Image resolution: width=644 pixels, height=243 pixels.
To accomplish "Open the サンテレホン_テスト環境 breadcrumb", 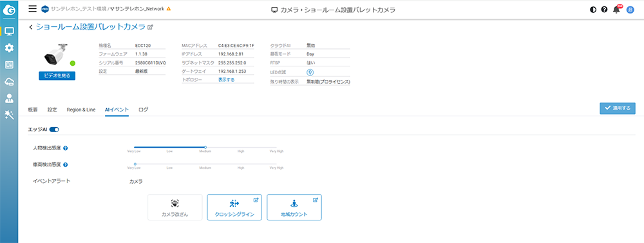I will coord(79,8).
